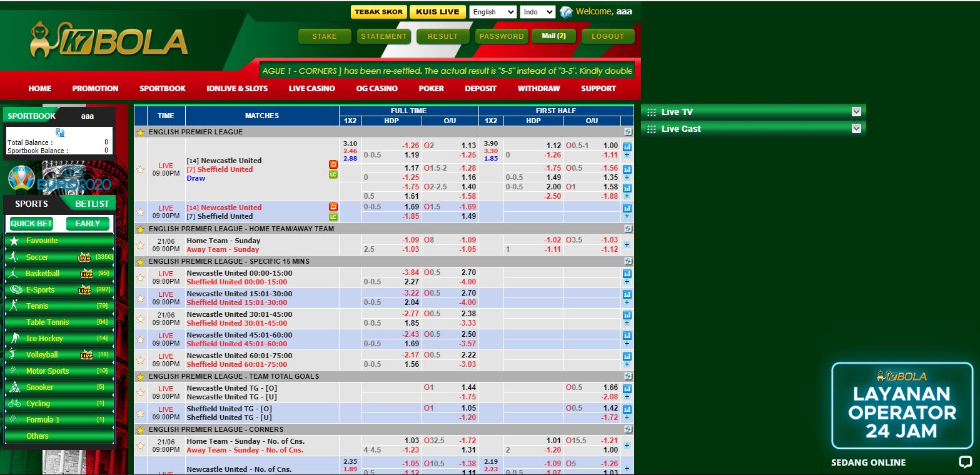The image size is (980, 475).
Task: Expand more bets for Newcastle United 45:01-60:00
Action: click(x=627, y=343)
